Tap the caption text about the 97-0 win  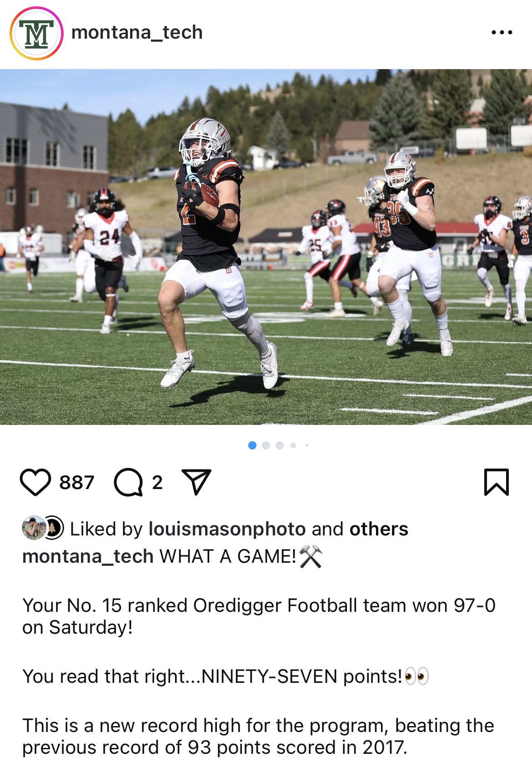pyautogui.click(x=259, y=616)
